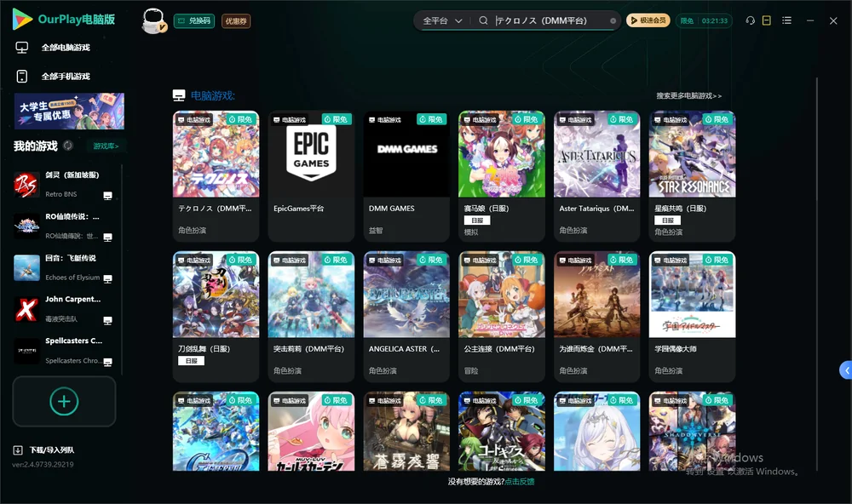Clear the search text with the x icon
Screen dimensions: 852x504
pyautogui.click(x=613, y=20)
